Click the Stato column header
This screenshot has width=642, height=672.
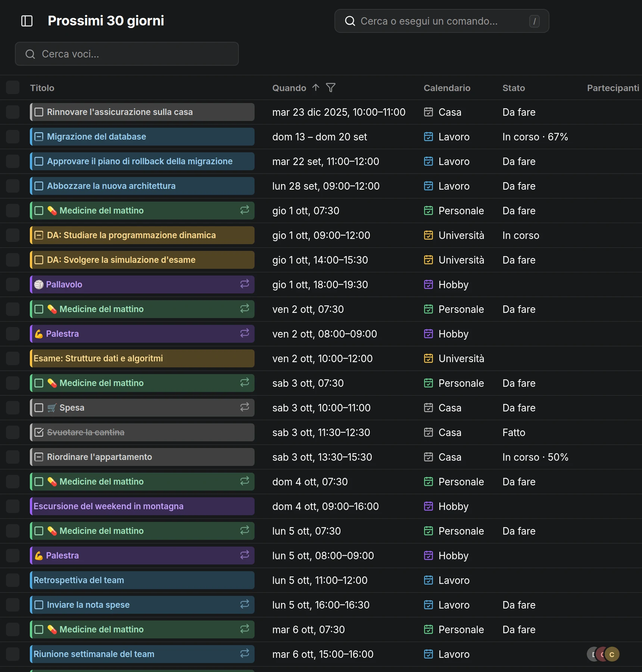[x=514, y=88]
